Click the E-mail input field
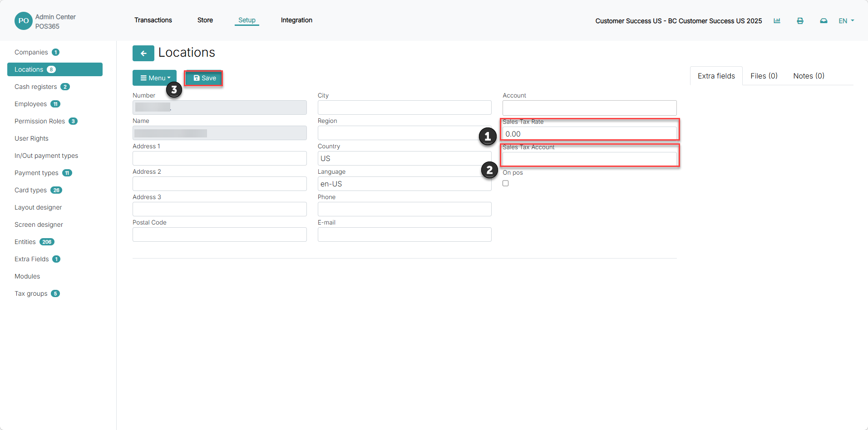Viewport: 868px width, 430px height. click(x=404, y=235)
